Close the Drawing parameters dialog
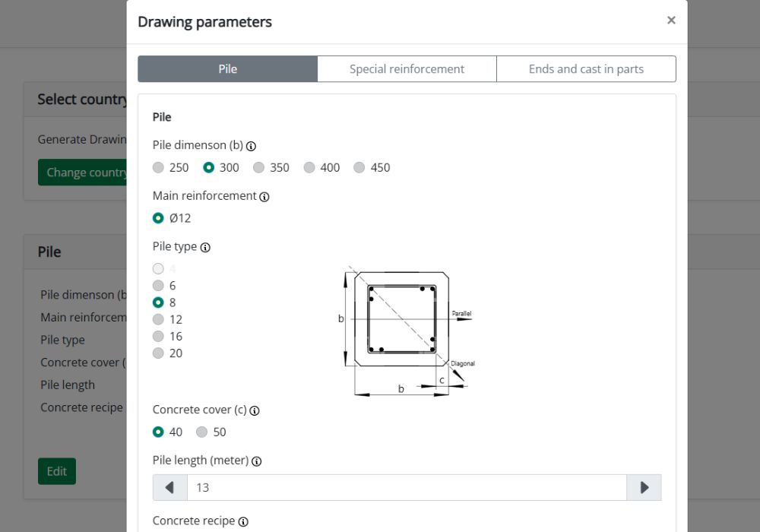Viewport: 760px width, 532px height. tap(671, 21)
